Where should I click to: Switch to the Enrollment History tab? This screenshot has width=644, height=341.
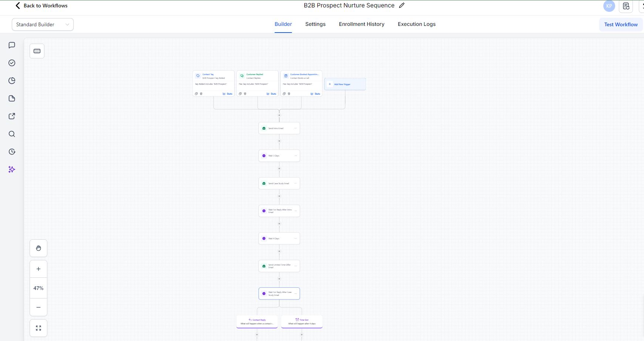pos(361,24)
